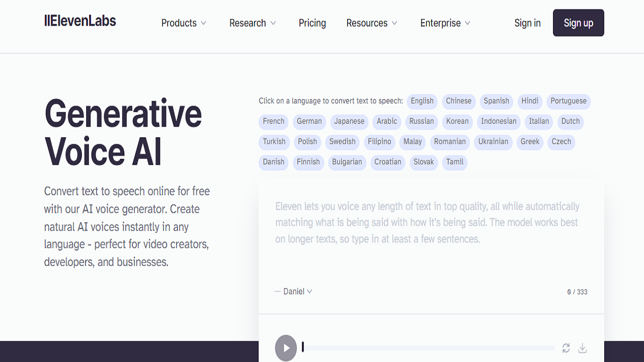Download the generated audio file
The width and height of the screenshot is (644, 362).
point(582,347)
